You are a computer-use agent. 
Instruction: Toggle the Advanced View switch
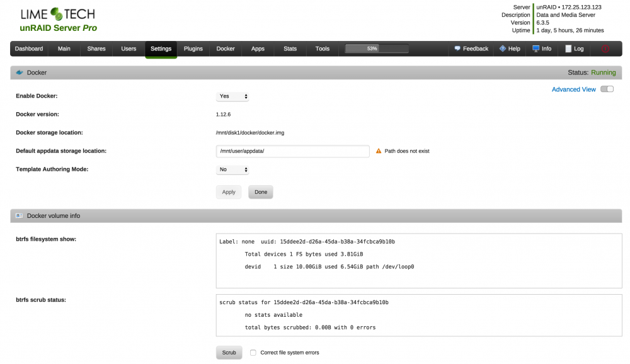607,89
